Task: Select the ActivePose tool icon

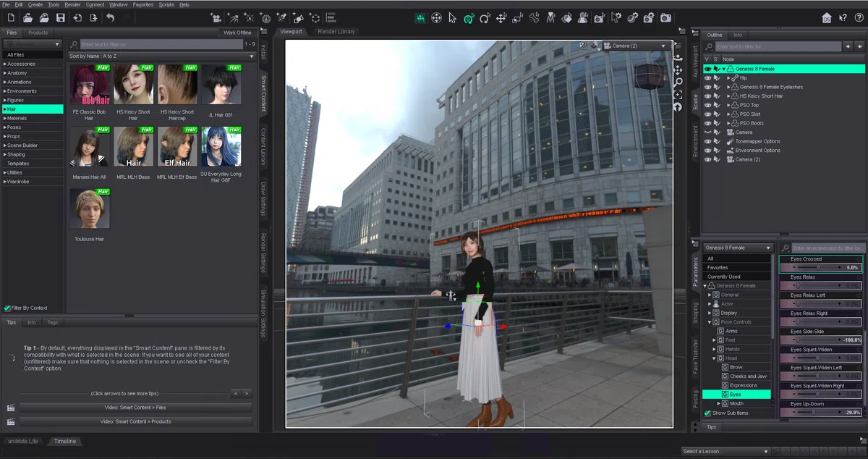Action: (535, 18)
